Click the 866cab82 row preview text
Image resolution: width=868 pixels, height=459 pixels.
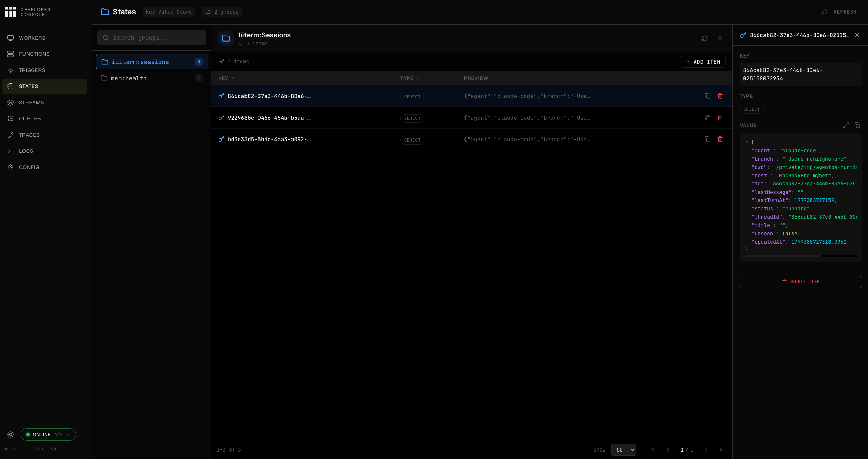527,96
